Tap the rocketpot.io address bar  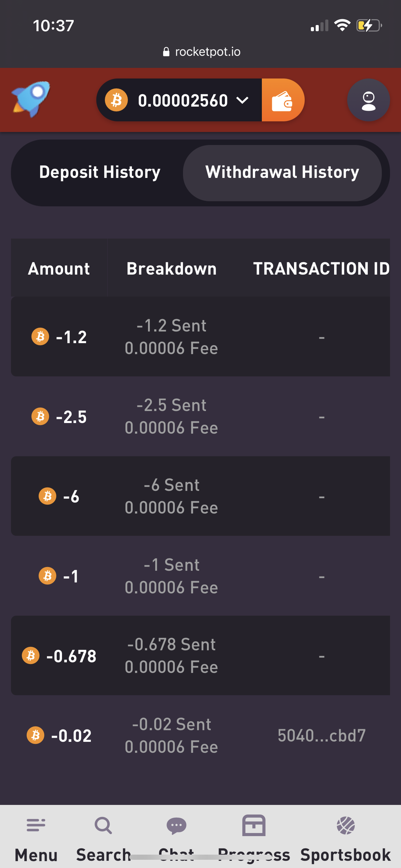tap(202, 52)
